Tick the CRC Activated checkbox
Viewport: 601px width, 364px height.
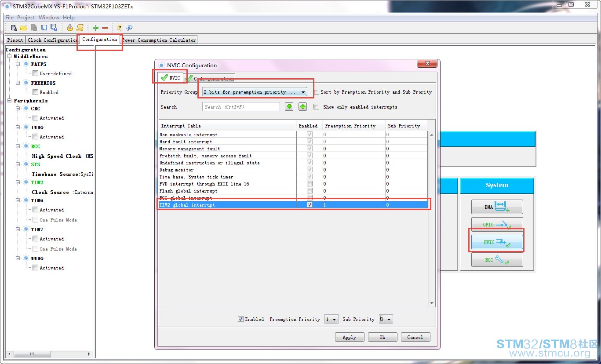(x=35, y=118)
